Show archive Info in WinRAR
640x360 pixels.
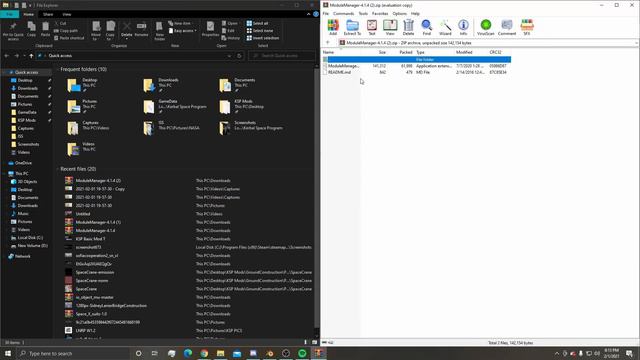click(463, 27)
